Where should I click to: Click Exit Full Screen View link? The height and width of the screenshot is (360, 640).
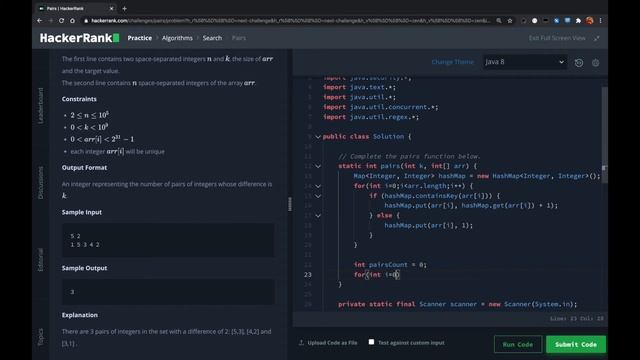pos(557,38)
